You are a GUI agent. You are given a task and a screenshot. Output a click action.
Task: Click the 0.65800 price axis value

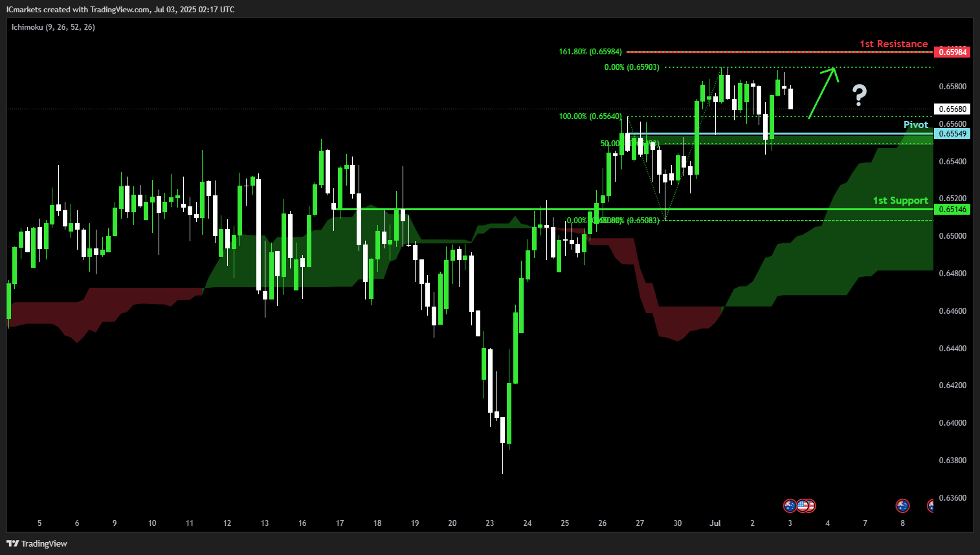953,87
